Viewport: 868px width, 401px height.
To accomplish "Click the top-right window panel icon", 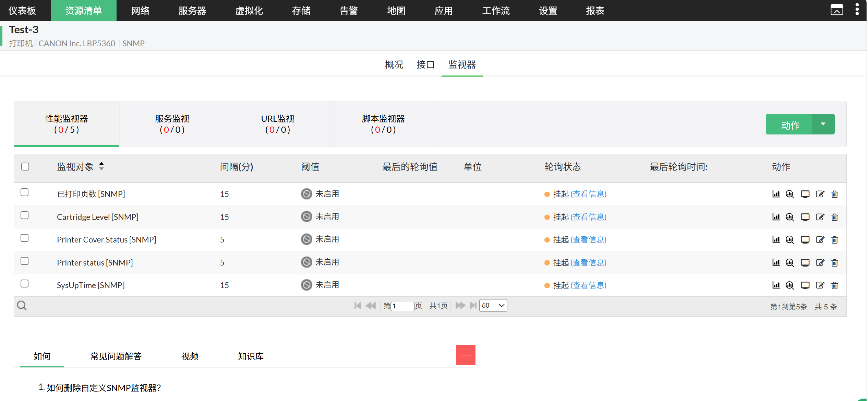I will click(x=837, y=10).
